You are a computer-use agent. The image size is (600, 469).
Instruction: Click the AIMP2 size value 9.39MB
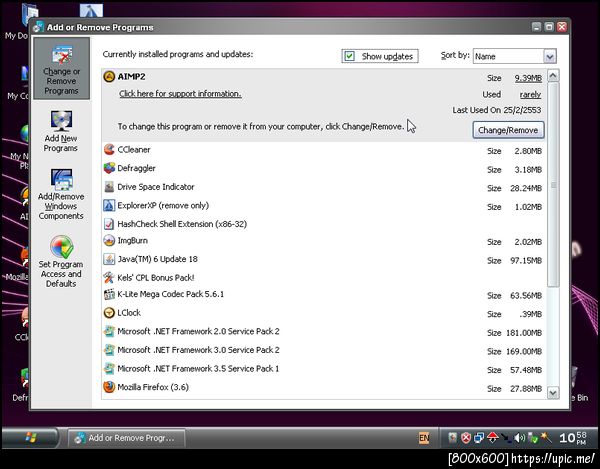coord(528,78)
